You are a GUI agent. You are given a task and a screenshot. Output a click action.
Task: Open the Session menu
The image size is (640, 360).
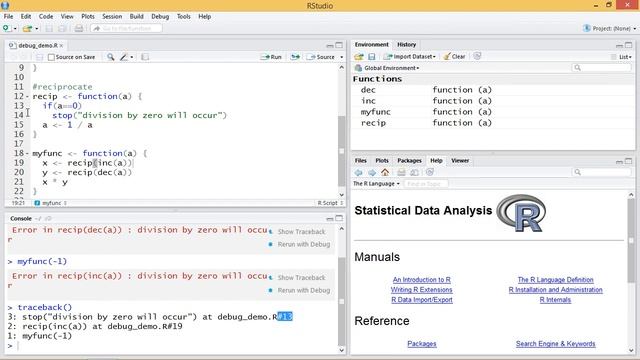point(112,16)
